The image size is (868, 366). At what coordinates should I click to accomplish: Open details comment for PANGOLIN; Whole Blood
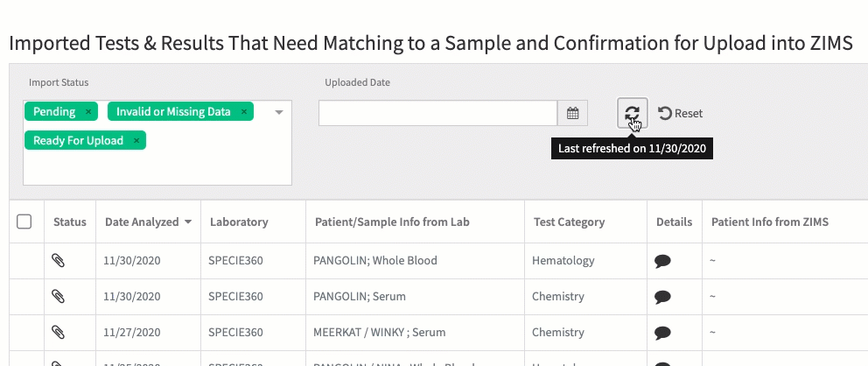pos(662,261)
